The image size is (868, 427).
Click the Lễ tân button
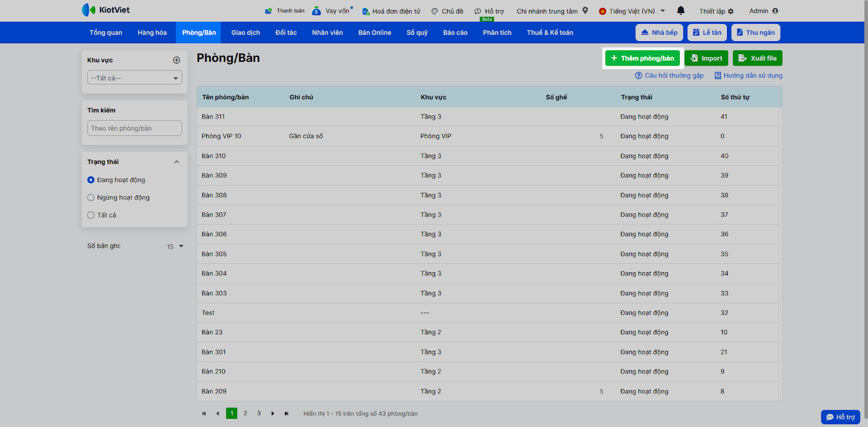click(x=707, y=33)
